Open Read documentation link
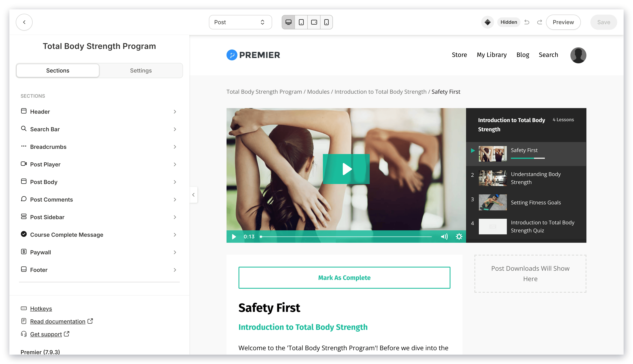This screenshot has height=364, width=633. pos(58,321)
